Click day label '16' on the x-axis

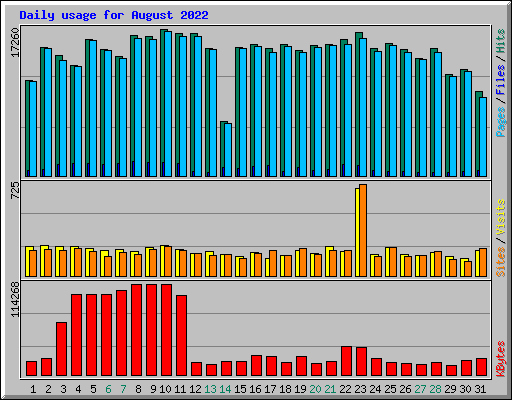click(x=255, y=389)
